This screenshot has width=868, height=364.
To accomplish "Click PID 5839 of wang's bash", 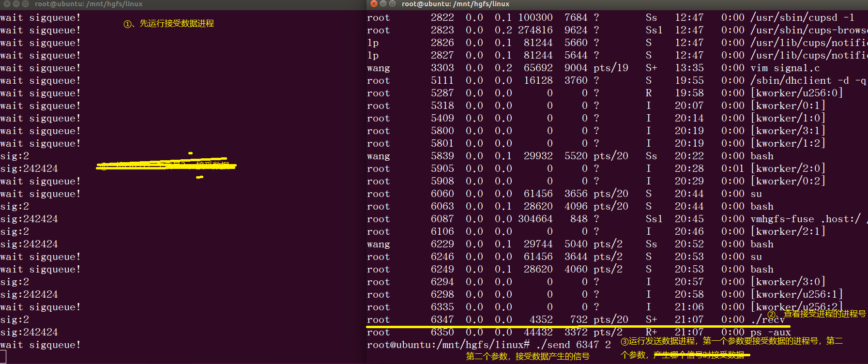I will 442,156.
